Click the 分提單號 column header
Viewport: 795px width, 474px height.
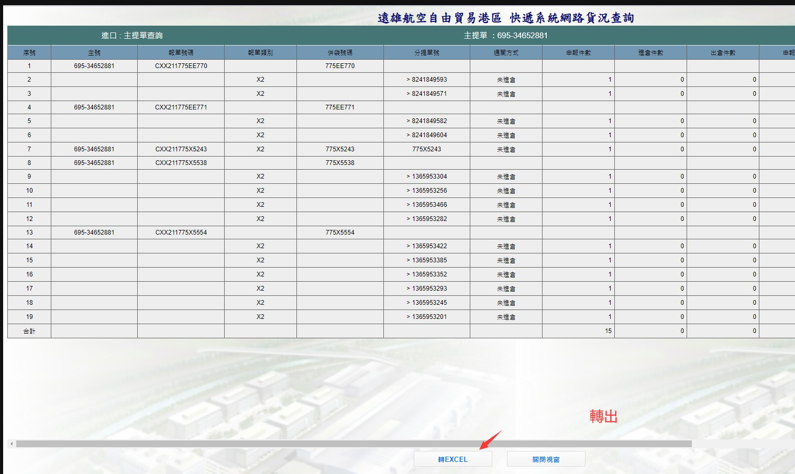[x=426, y=52]
